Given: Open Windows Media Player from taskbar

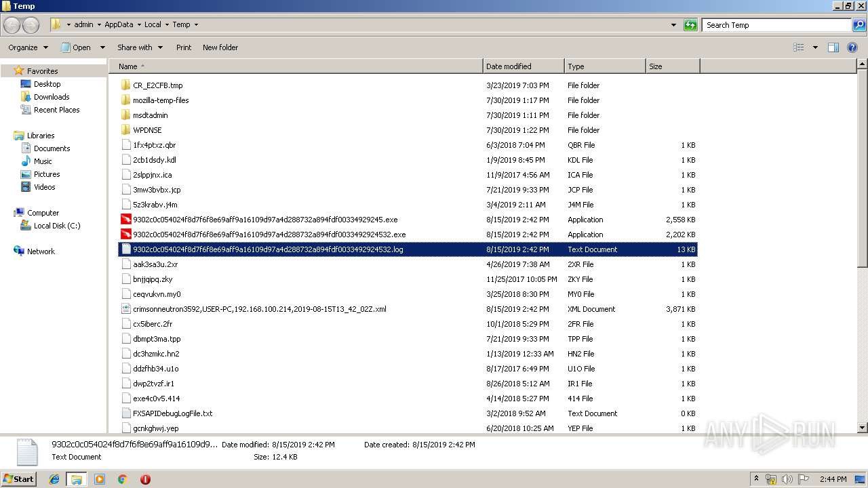Looking at the screenshot, I should pos(100,479).
